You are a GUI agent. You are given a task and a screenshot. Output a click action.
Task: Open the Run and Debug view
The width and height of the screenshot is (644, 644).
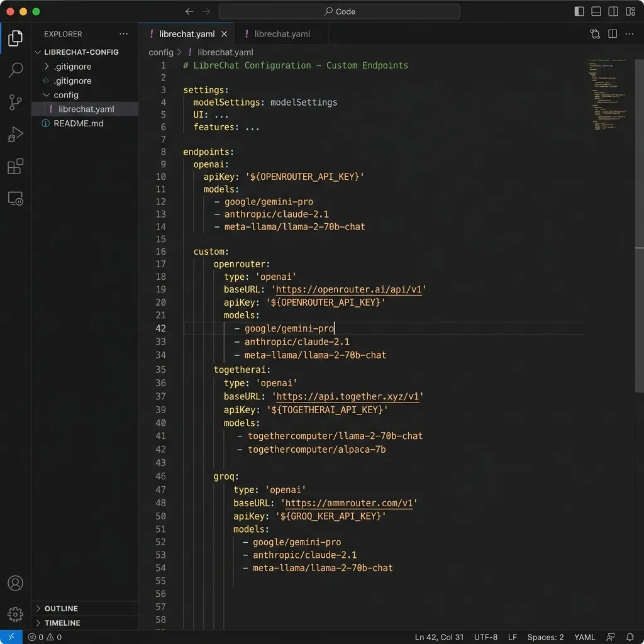coord(15,135)
